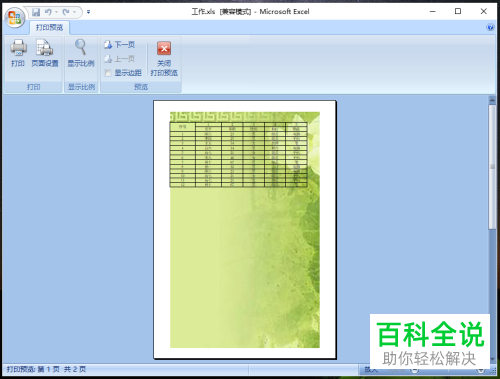Select the 打印预览 ribbon tab

49,27
